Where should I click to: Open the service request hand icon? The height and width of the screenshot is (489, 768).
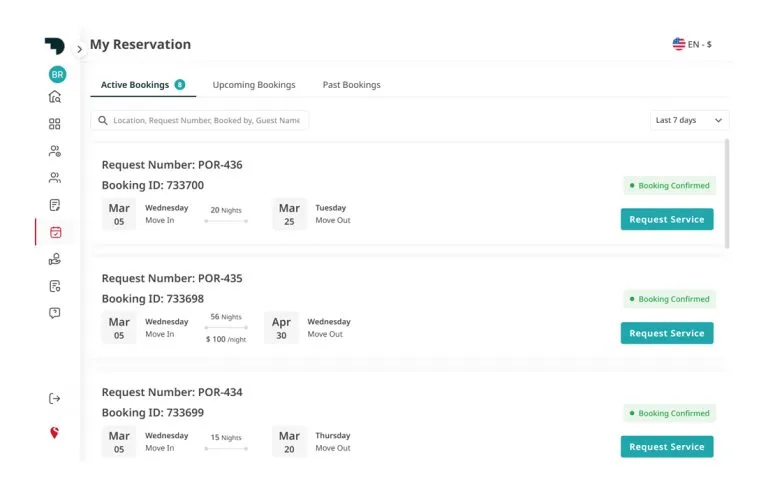point(55,259)
